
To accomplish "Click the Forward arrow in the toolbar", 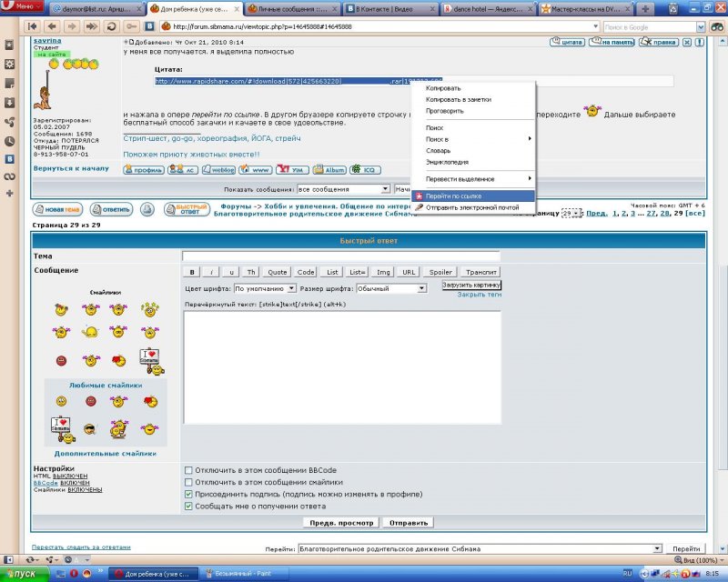I will click(72, 26).
